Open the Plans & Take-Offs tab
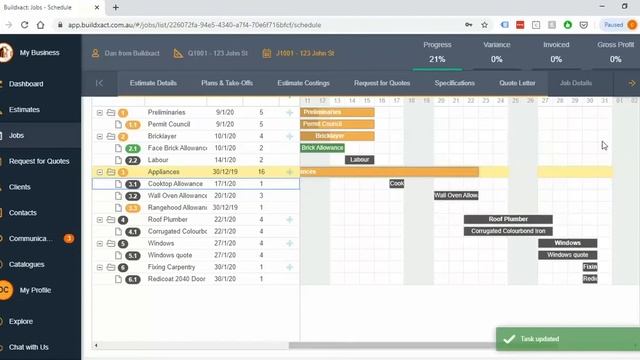The image size is (640, 360). [x=227, y=83]
